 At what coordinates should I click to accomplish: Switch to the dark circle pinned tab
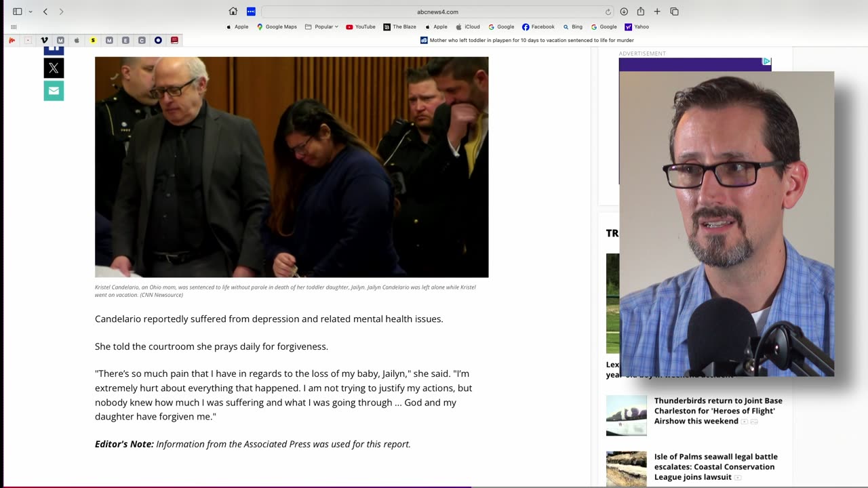(x=158, y=41)
